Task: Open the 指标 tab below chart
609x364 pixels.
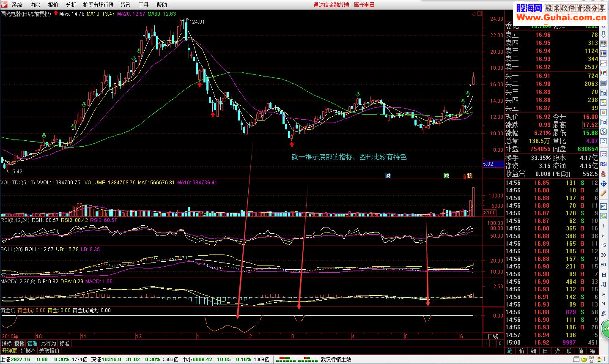Action: pyautogui.click(x=7, y=343)
